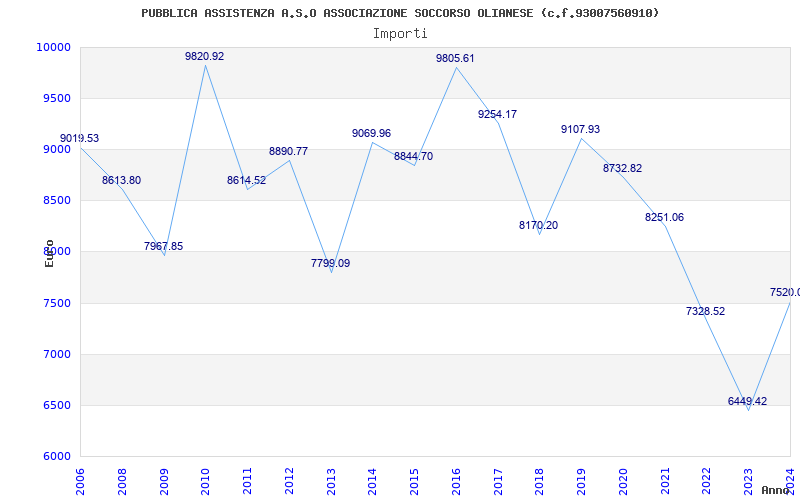Click the 2019 x-axis year label

pyautogui.click(x=582, y=482)
